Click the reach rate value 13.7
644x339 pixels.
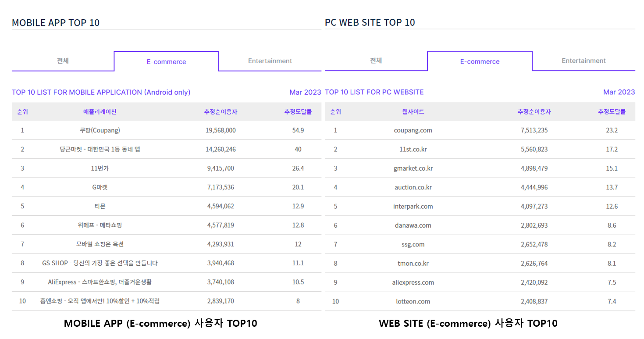pos(612,187)
